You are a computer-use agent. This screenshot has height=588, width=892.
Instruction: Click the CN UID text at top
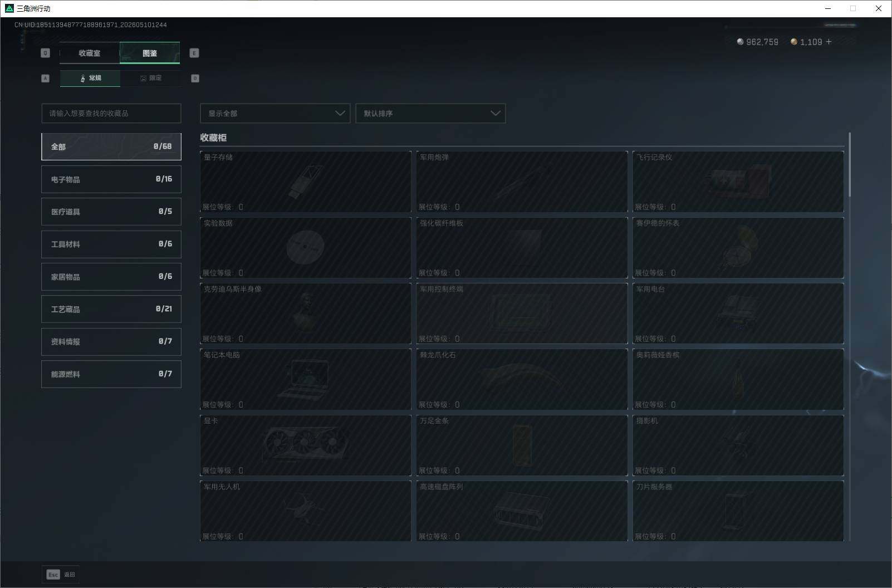click(x=91, y=25)
